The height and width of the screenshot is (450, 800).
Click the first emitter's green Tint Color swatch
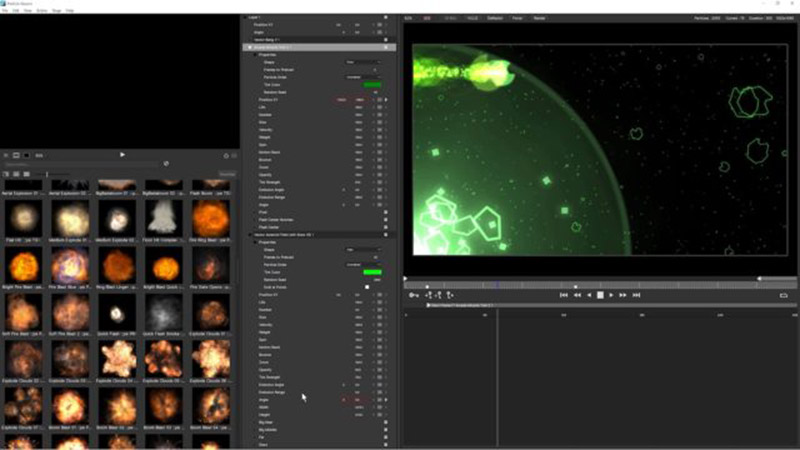(x=372, y=85)
